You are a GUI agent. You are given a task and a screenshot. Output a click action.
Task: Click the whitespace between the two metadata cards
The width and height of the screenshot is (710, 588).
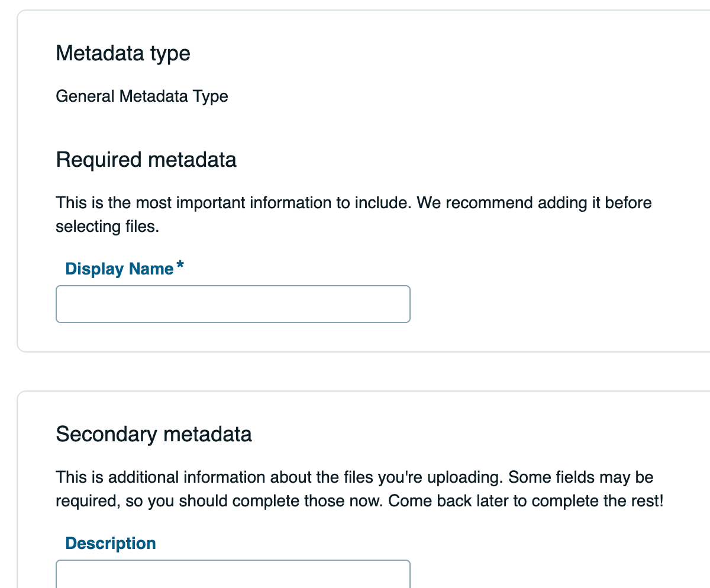pyautogui.click(x=355, y=371)
